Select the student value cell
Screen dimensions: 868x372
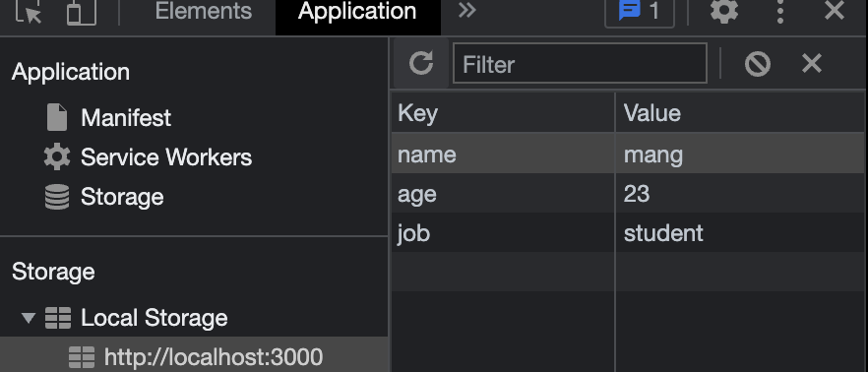[740, 232]
